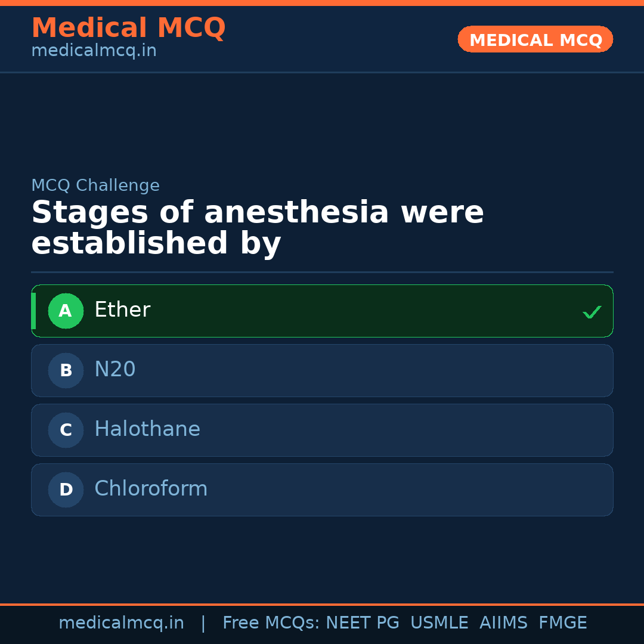
Task: Click the A option circle badge
Action: click(66, 311)
